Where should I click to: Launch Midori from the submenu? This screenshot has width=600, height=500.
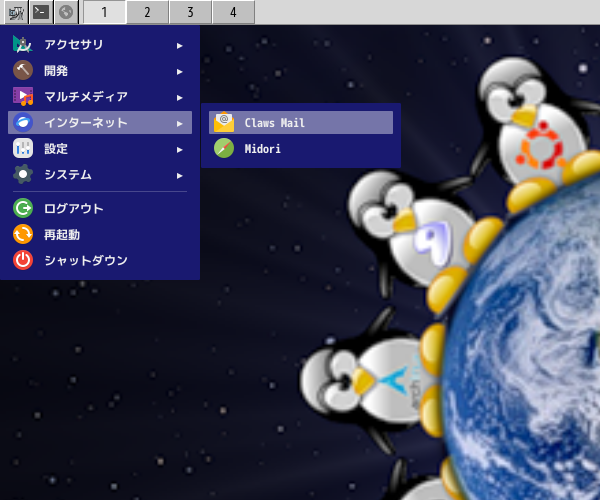[301, 148]
